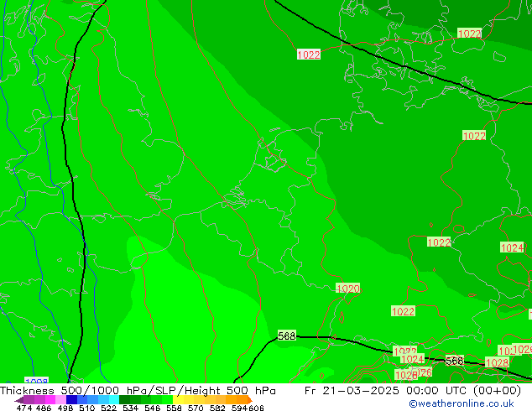Pick the cyan swatch in the thickness legend
This screenshot has width=532, height=411.
coord(114,399)
